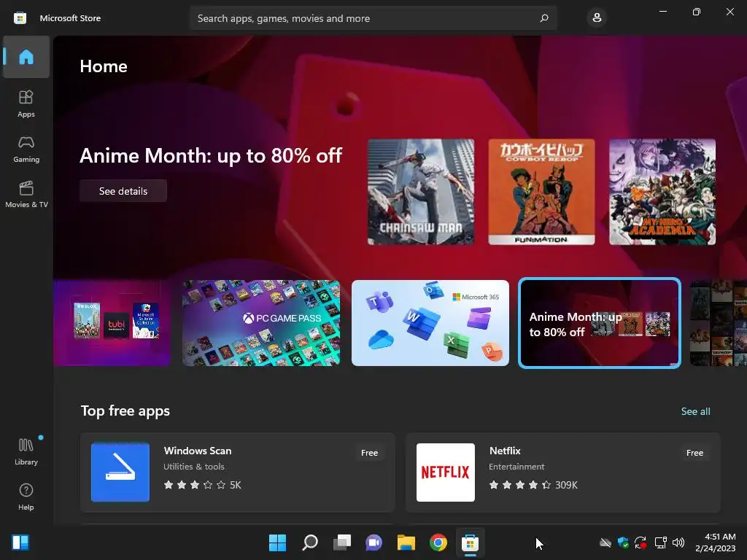Image resolution: width=747 pixels, height=560 pixels.
Task: Open File Explorer on the taskbar
Action: (406, 542)
